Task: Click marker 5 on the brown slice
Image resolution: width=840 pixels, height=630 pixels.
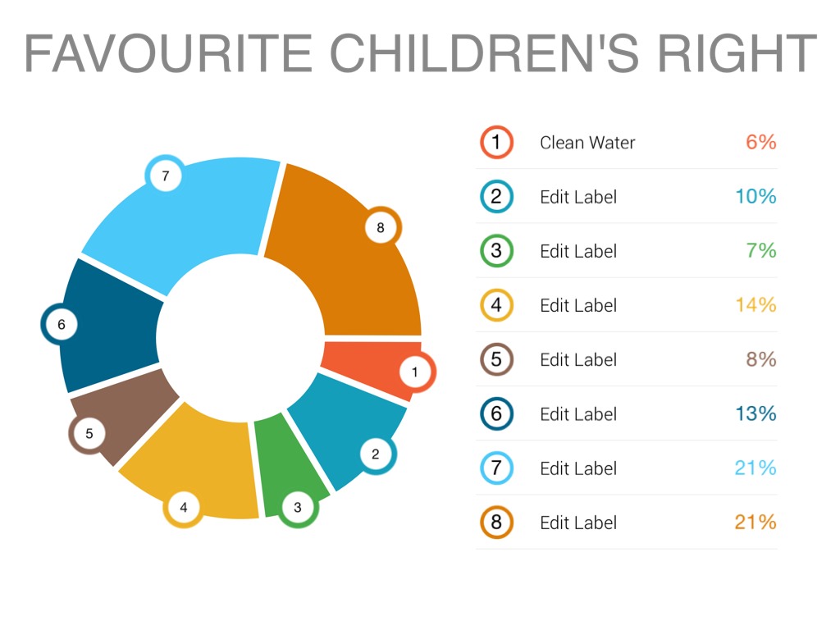Action: point(89,434)
